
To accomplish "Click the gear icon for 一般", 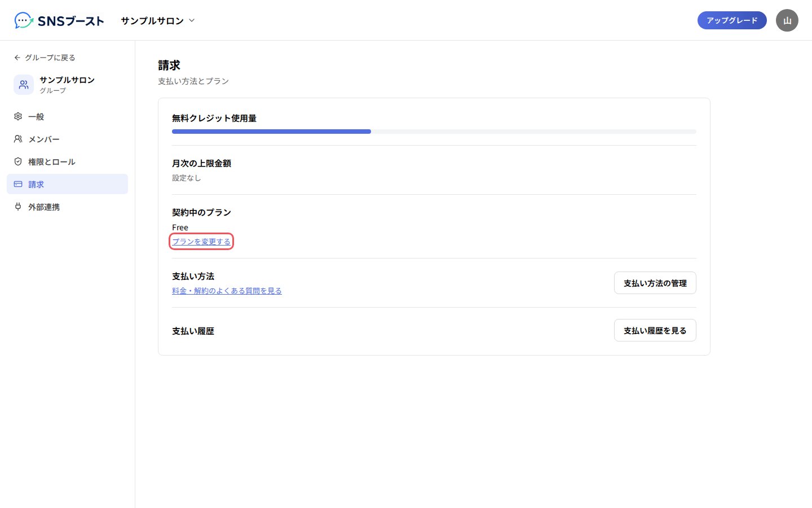I will 18,116.
